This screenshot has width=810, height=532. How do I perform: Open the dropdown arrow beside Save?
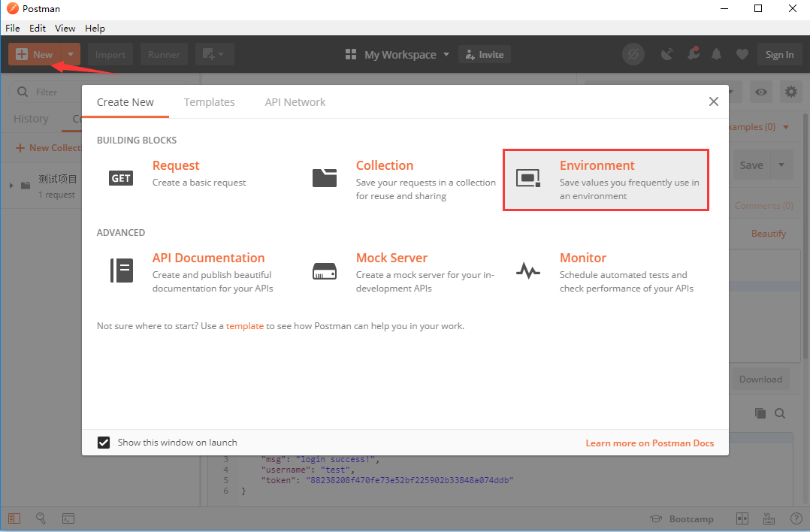point(781,165)
